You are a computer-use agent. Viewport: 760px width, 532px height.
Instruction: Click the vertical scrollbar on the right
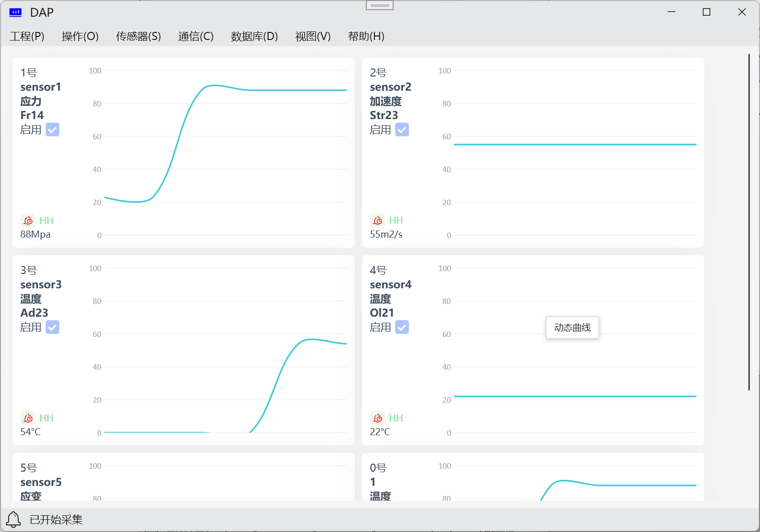pyautogui.click(x=749, y=222)
